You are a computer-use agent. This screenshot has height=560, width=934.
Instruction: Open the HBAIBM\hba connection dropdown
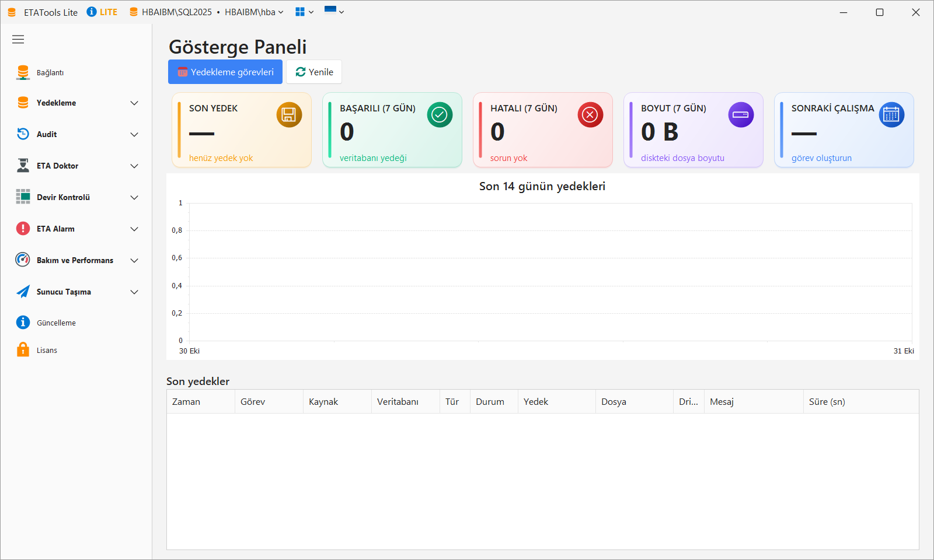(254, 12)
